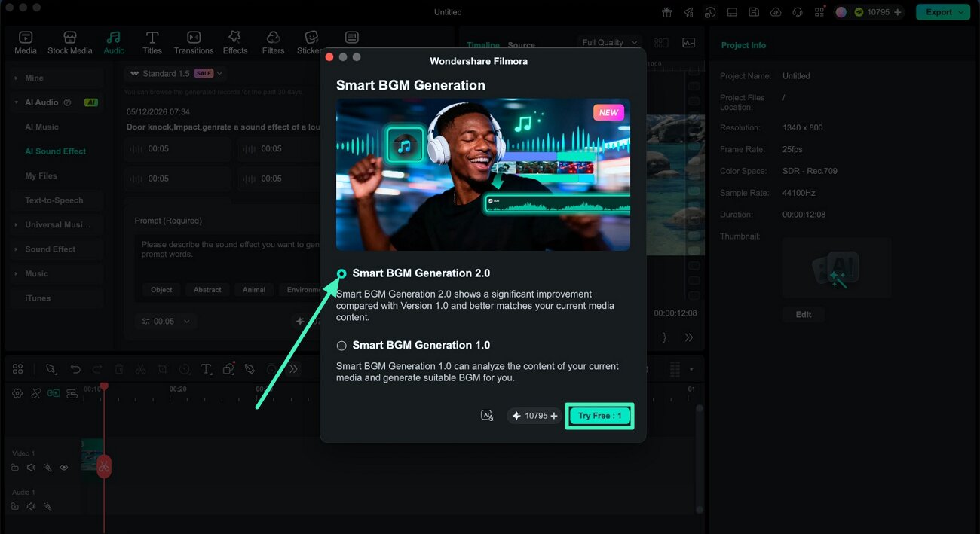
Task: Click the Animal prompt tag
Action: coord(254,290)
